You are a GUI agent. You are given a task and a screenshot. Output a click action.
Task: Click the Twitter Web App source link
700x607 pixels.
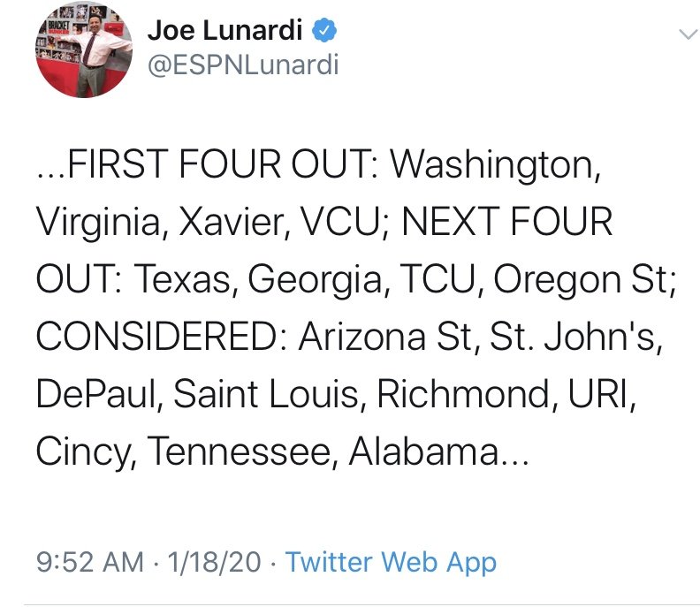tap(391, 561)
